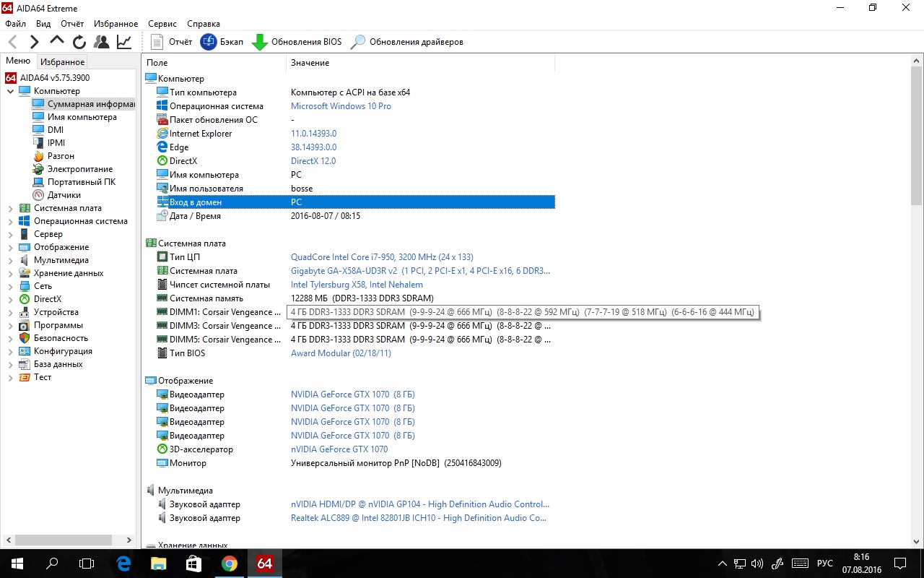Navigate up with the up arrow toolbar icon
Screen dimensions: 924x578
[57, 42]
